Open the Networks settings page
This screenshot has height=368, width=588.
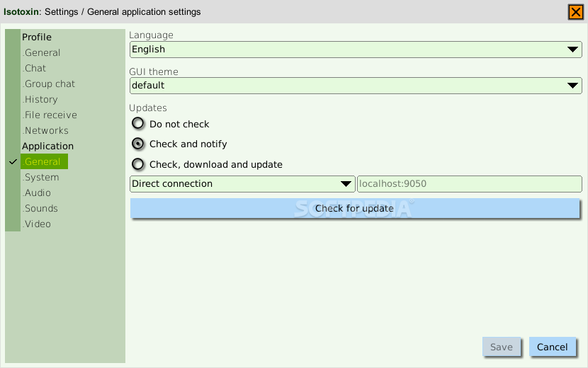click(x=45, y=131)
